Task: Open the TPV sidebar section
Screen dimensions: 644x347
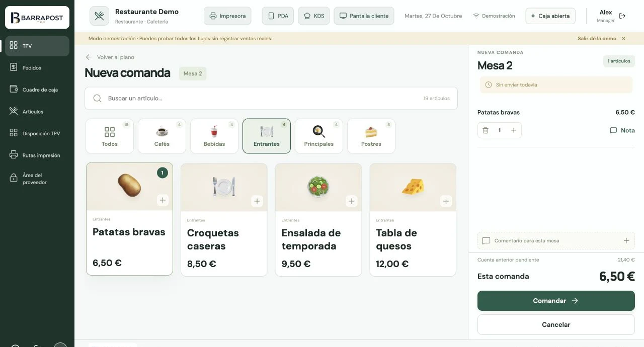Action: (x=37, y=46)
